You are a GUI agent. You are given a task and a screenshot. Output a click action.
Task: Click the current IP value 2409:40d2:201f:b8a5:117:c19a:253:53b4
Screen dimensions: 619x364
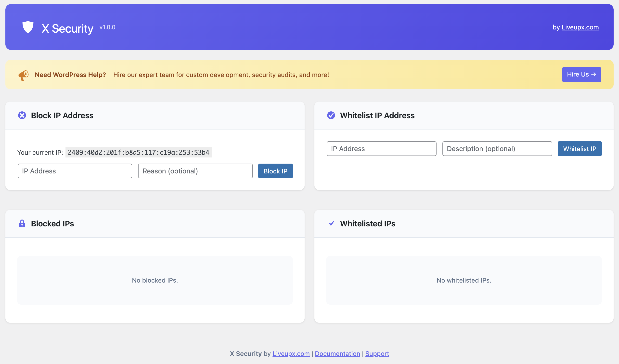pos(139,152)
